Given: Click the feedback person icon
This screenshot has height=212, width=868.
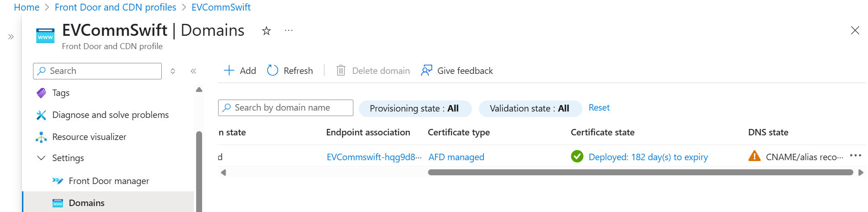Looking at the screenshot, I should (427, 70).
